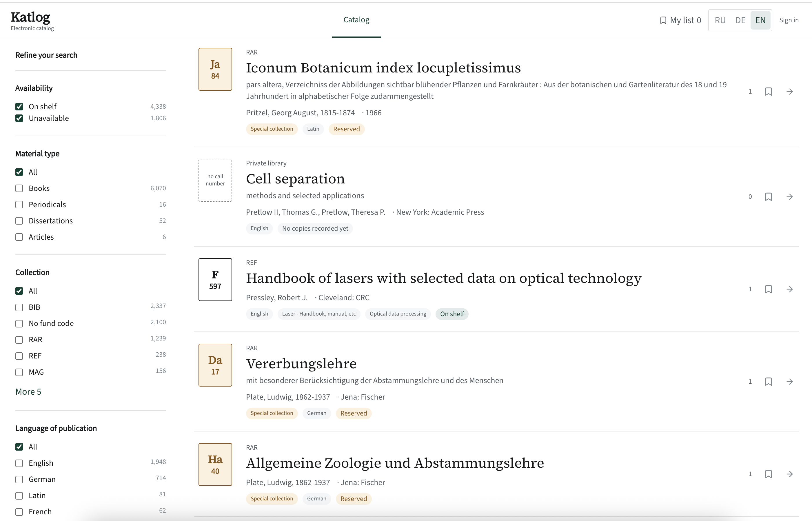The height and width of the screenshot is (521, 812).
Task: Click the Laser - Handbook, manual, etc tag
Action: point(319,314)
